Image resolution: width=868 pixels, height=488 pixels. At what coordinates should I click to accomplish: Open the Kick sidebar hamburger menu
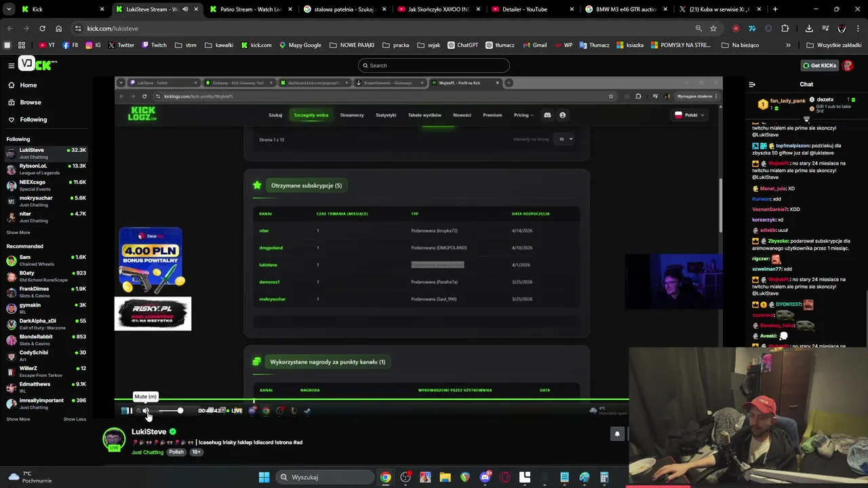click(x=11, y=65)
